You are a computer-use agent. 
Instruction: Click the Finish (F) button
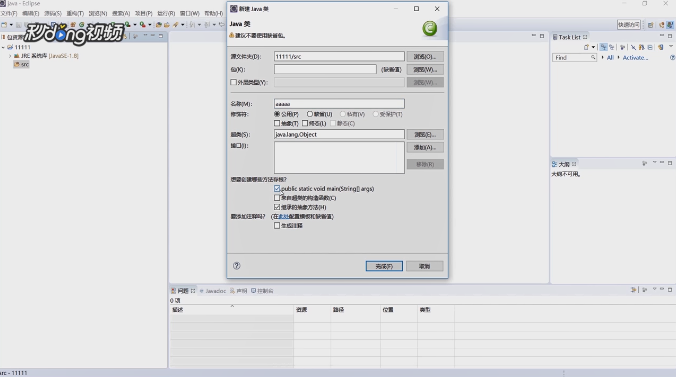point(384,266)
